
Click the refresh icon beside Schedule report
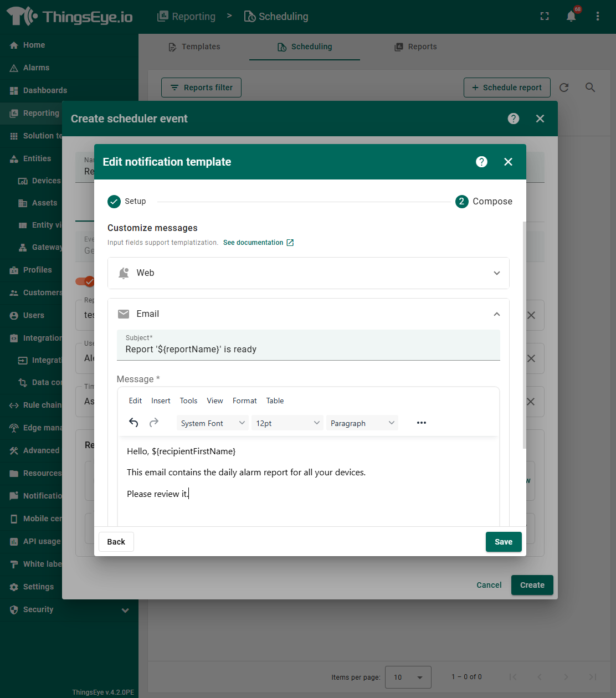tap(564, 88)
